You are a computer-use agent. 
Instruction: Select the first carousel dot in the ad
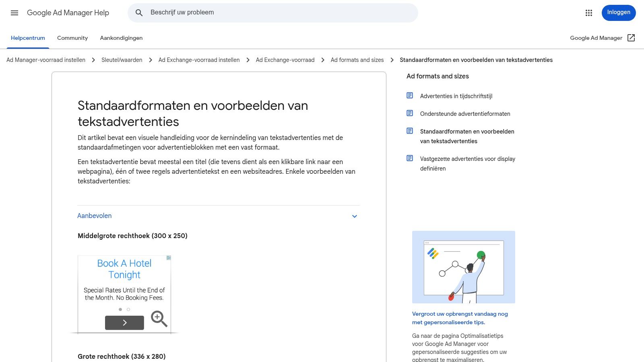[120, 309]
